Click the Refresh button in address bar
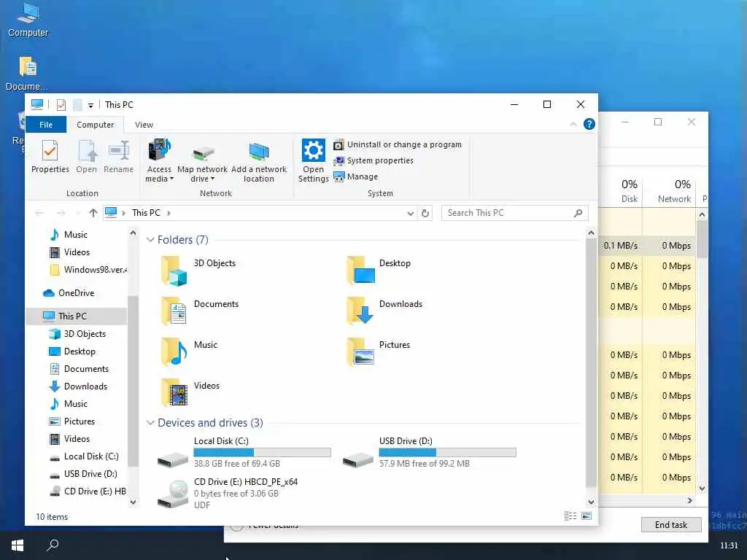747x560 pixels. pyautogui.click(x=425, y=214)
